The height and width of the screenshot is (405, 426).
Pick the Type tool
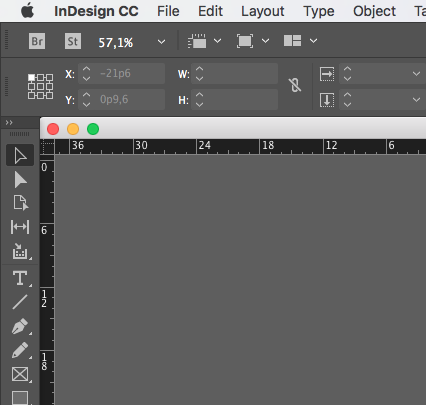click(x=20, y=278)
